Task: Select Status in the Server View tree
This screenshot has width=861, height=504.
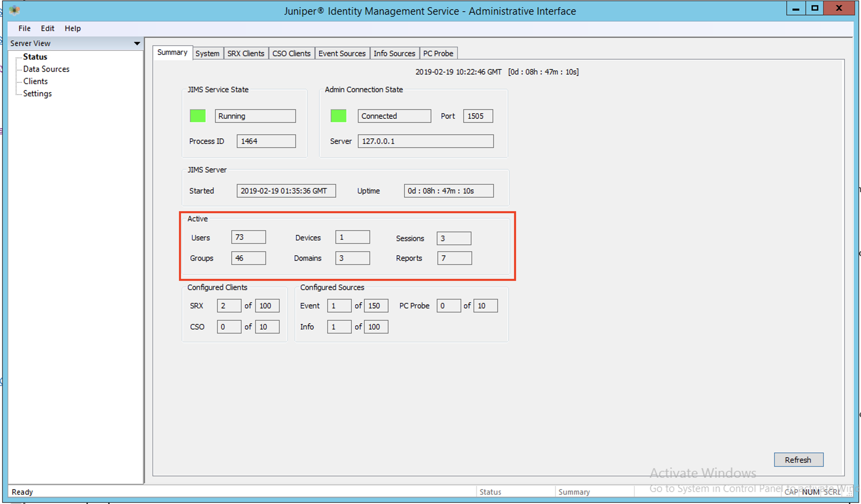Action: coord(35,57)
